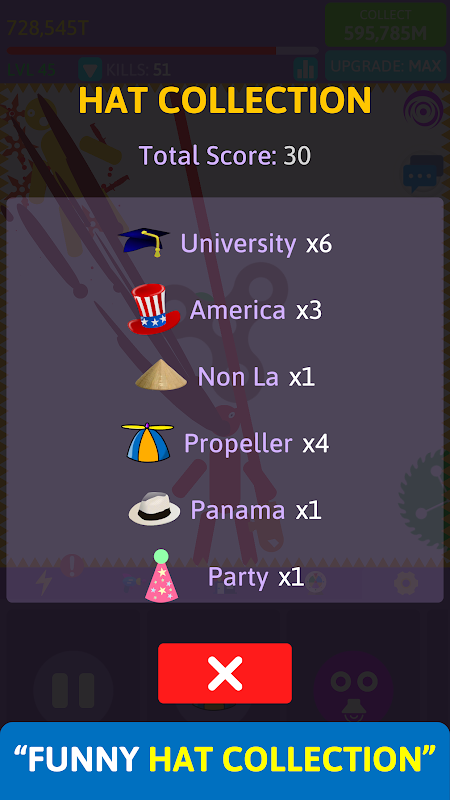
Task: Click the red health progress bar
Action: pyautogui.click(x=162, y=51)
